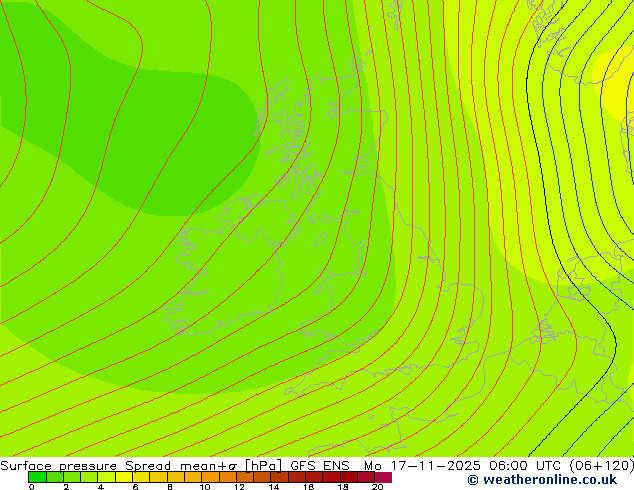Click the orange legend swatch starting at 10
634x490 pixels.
211,477
